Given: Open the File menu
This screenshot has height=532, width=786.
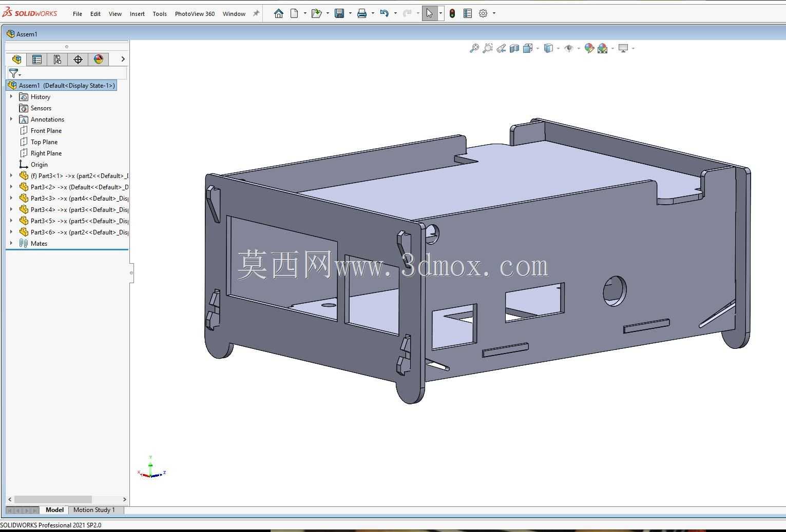Looking at the screenshot, I should click(x=78, y=14).
